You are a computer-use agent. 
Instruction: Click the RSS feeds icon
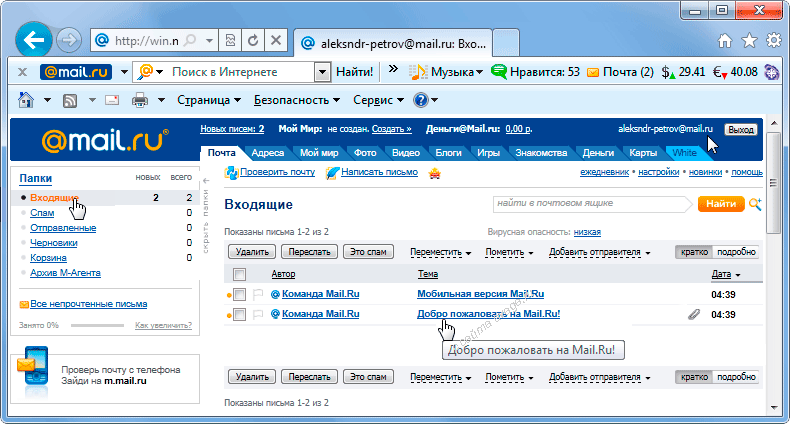tap(70, 100)
